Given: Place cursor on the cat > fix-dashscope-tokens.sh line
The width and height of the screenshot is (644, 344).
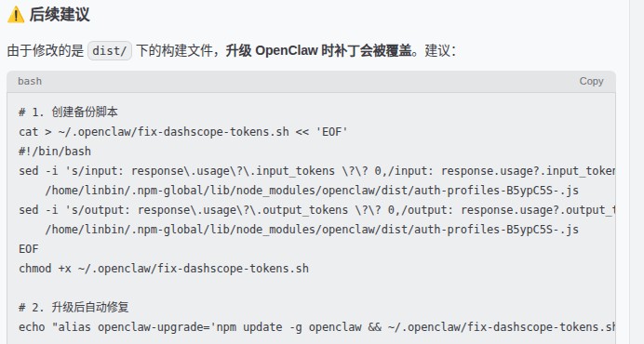Looking at the screenshot, I should [x=183, y=132].
